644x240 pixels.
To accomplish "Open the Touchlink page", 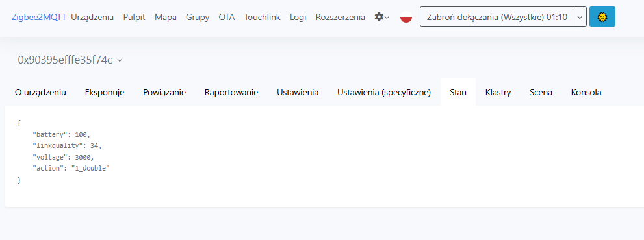I will [x=262, y=18].
